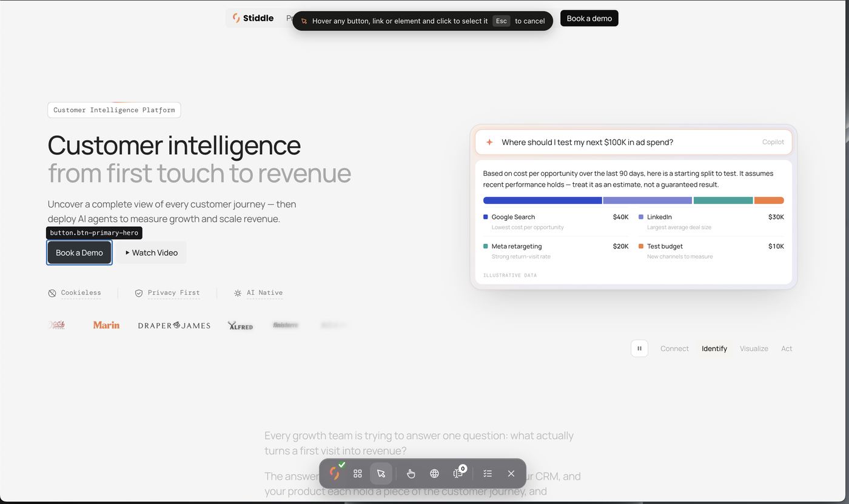Click Book a demo in the top navigation
849x504 pixels.
589,18
